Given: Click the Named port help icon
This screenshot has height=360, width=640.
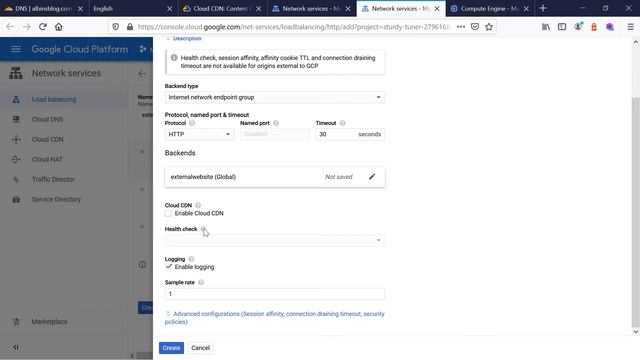Looking at the screenshot, I should coord(276,123).
